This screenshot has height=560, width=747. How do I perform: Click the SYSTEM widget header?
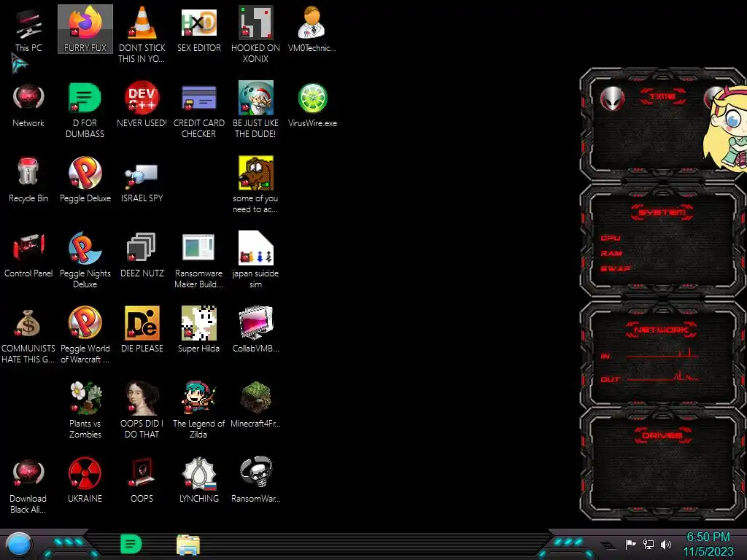(x=662, y=212)
